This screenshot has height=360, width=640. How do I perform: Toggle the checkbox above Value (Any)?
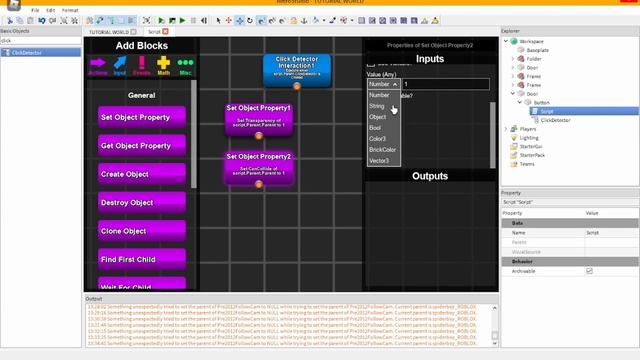click(371, 64)
